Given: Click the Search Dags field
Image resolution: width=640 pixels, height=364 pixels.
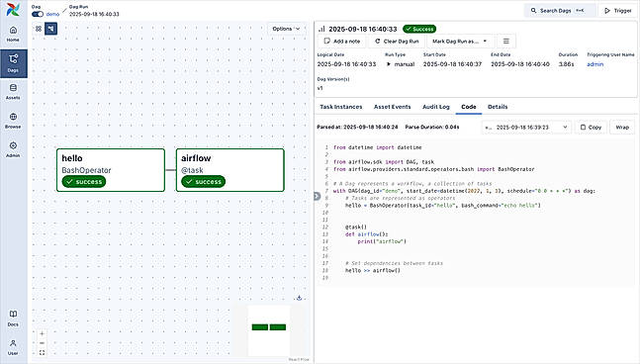Looking at the screenshot, I should tap(560, 11).
